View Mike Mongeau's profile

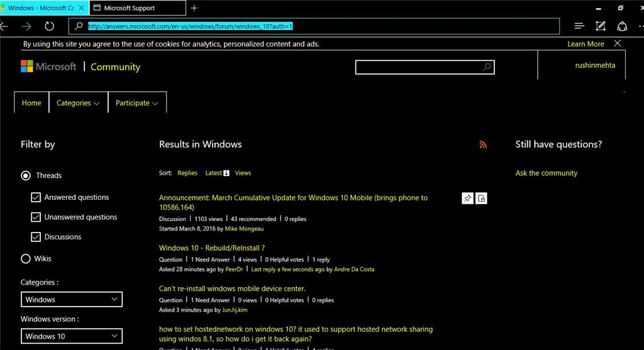[244, 229]
